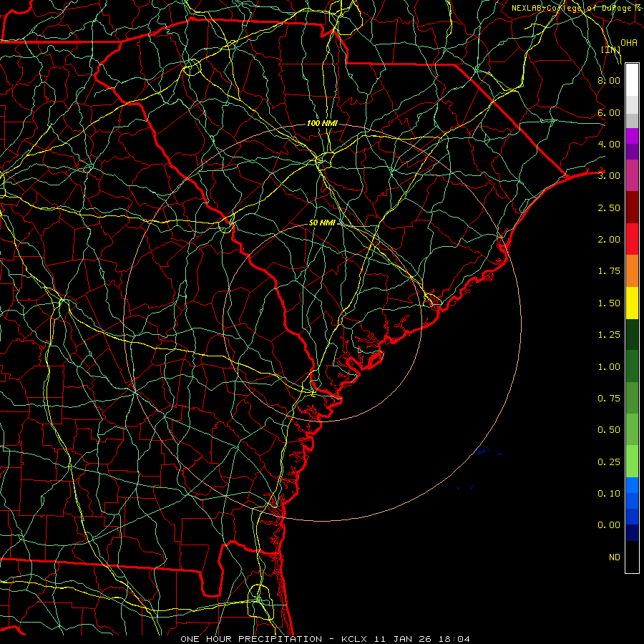Click the "1.50" legend value
The height and width of the screenshot is (644, 644).
(x=609, y=303)
